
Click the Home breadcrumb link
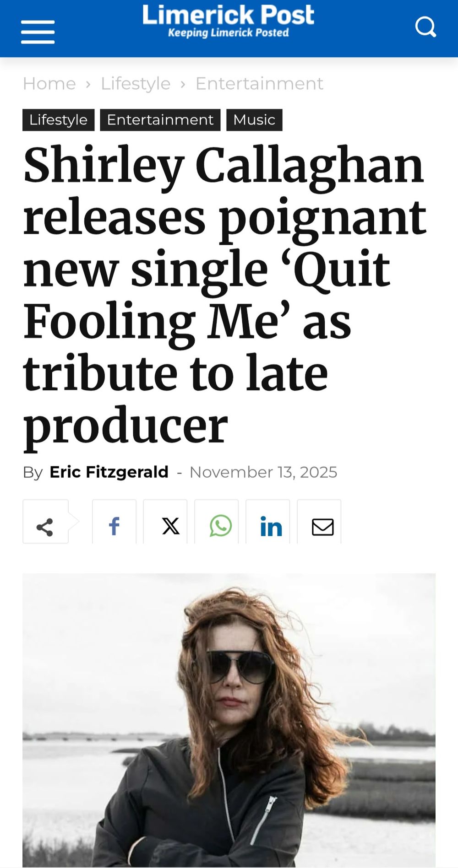pos(49,83)
